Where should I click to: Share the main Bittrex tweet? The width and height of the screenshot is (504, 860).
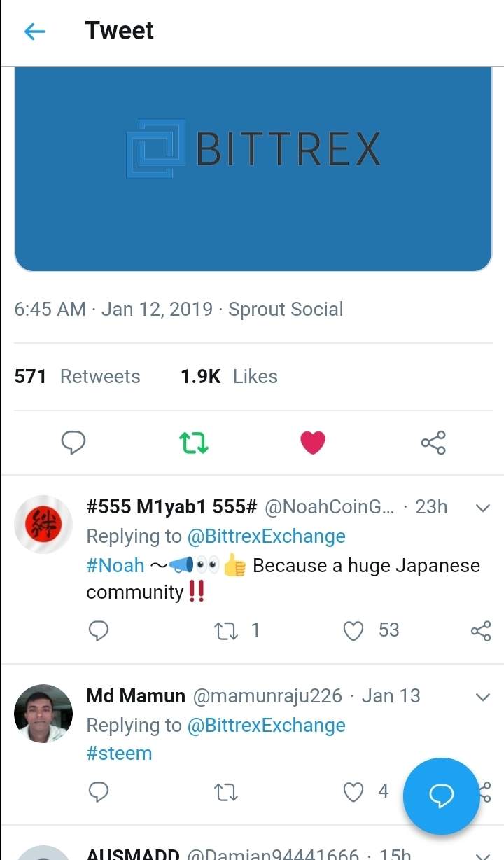pos(433,443)
